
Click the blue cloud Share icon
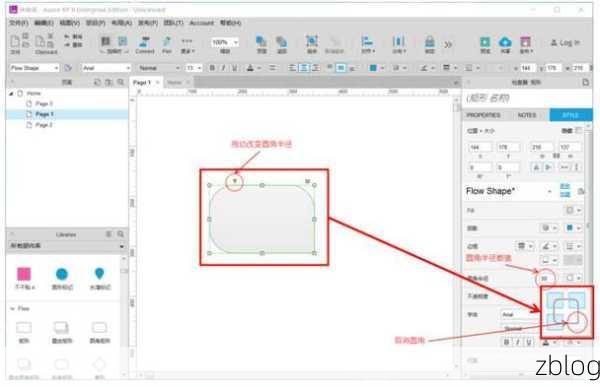pos(505,44)
